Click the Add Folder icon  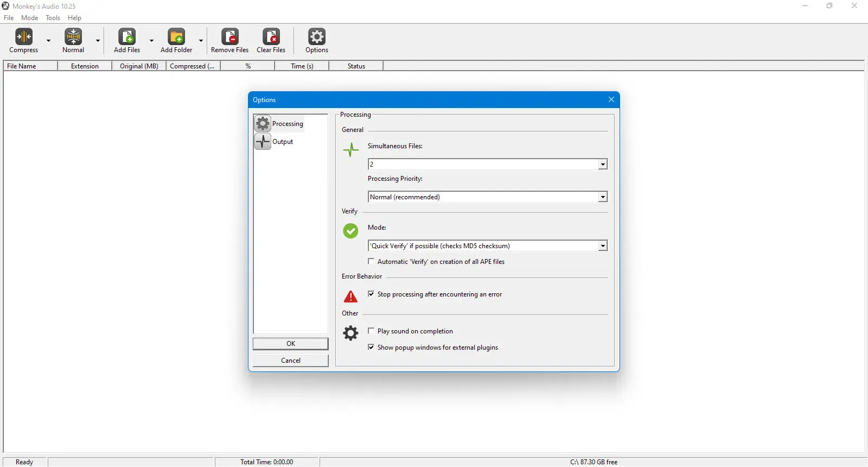[176, 36]
